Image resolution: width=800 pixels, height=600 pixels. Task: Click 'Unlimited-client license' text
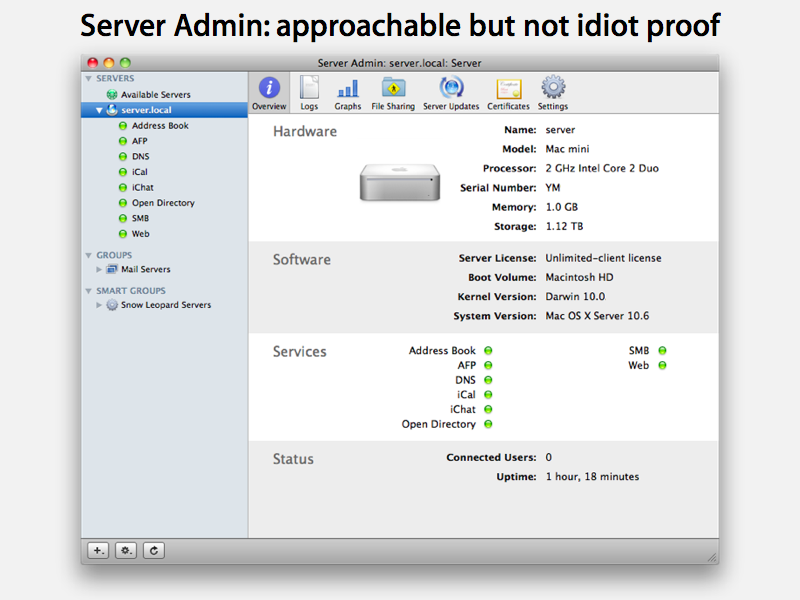coord(603,258)
